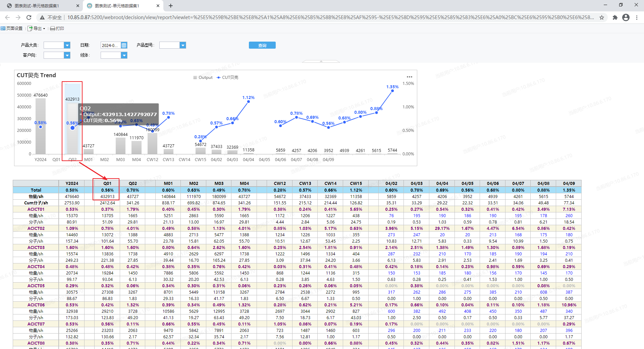
Task: Click the address bar URL
Action: 330,17
